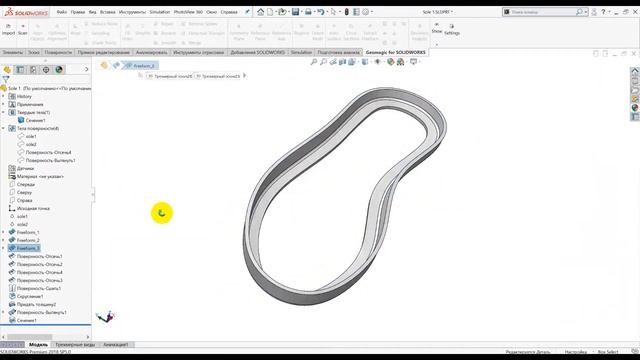Click the blue rollback bar in tree
640x360 pixels.
[x=45, y=325]
